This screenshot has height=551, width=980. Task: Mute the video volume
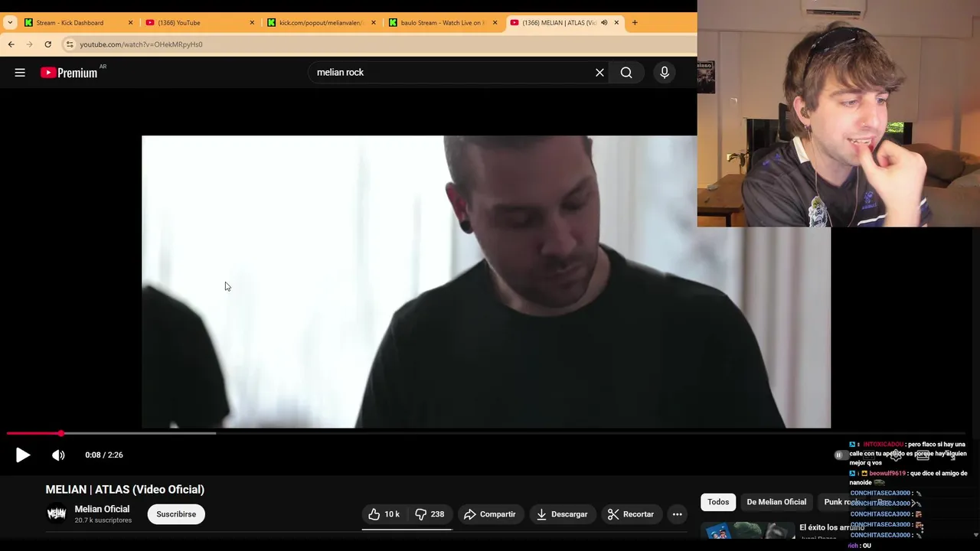[x=58, y=455]
